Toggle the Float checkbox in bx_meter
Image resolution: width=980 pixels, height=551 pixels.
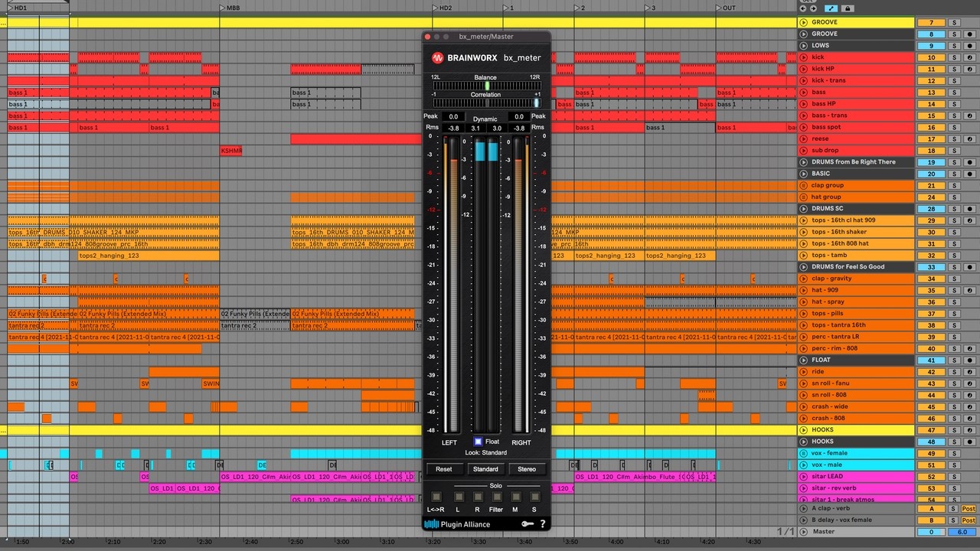click(478, 442)
